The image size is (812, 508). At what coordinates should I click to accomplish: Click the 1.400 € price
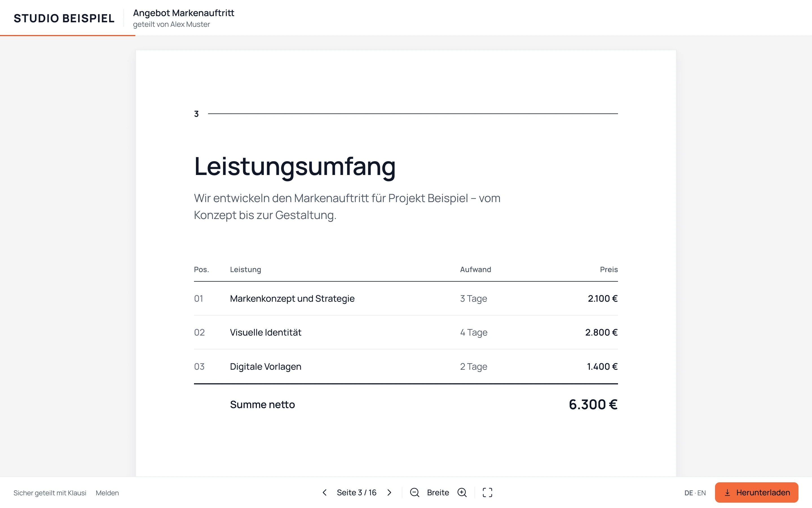(x=602, y=366)
